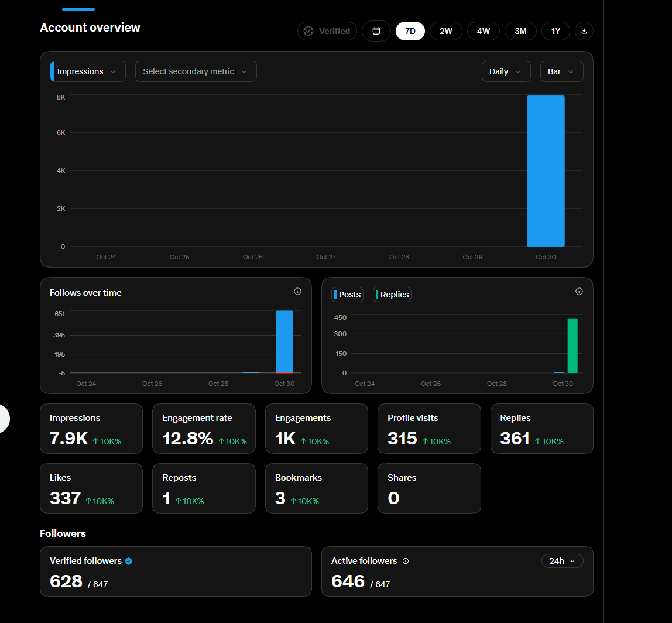672x623 pixels.
Task: Toggle the Replies series in chart
Action: click(392, 295)
